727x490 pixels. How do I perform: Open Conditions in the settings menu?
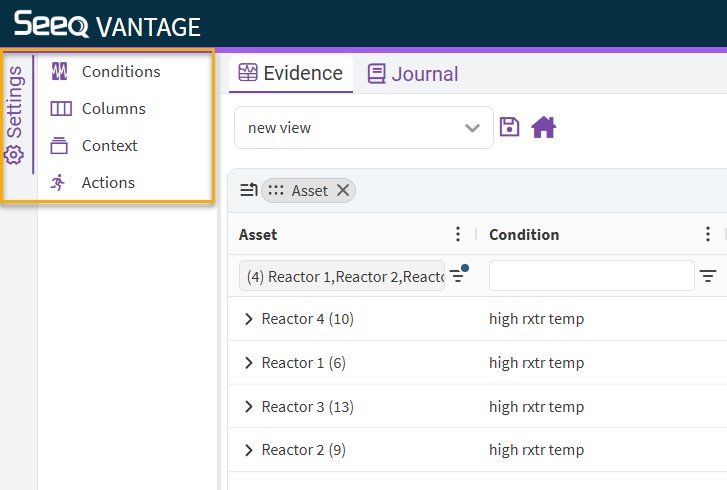[120, 71]
